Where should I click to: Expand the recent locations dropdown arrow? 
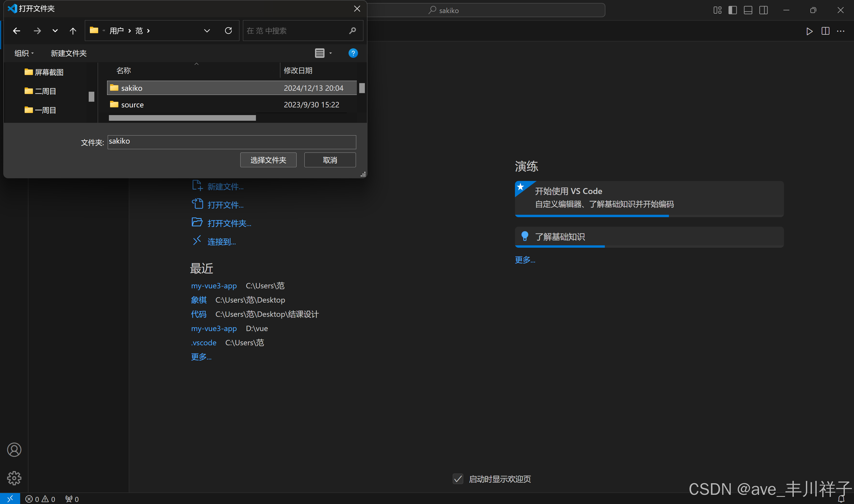click(x=55, y=31)
